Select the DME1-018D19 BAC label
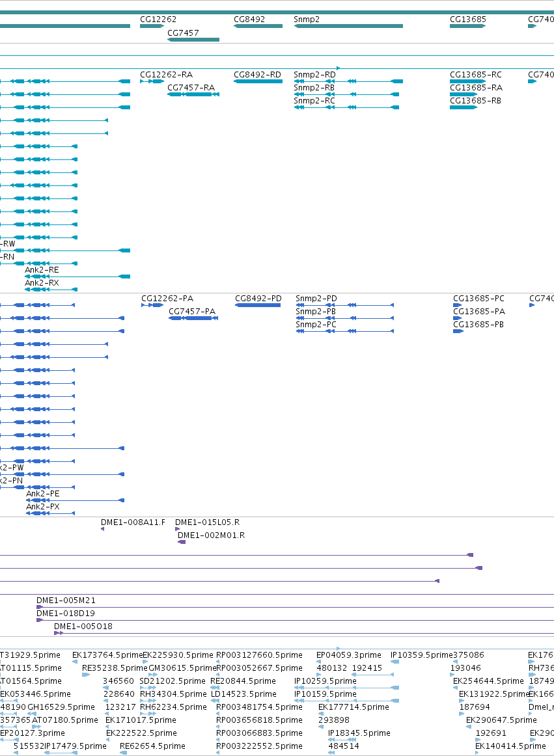This screenshot has width=554, height=756. click(x=66, y=614)
